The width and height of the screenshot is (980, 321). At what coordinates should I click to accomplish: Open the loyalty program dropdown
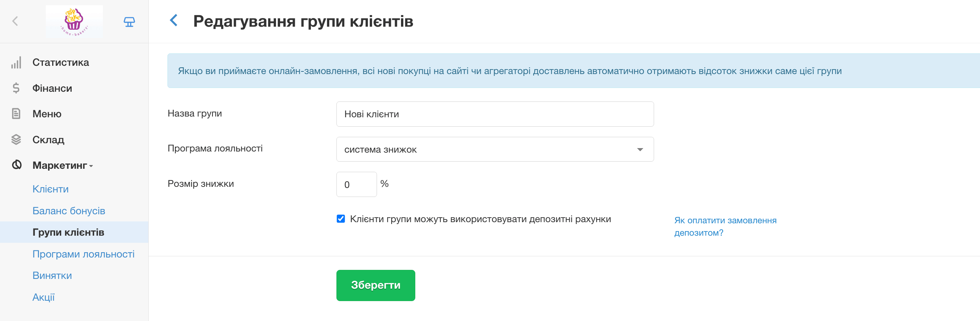click(495, 150)
